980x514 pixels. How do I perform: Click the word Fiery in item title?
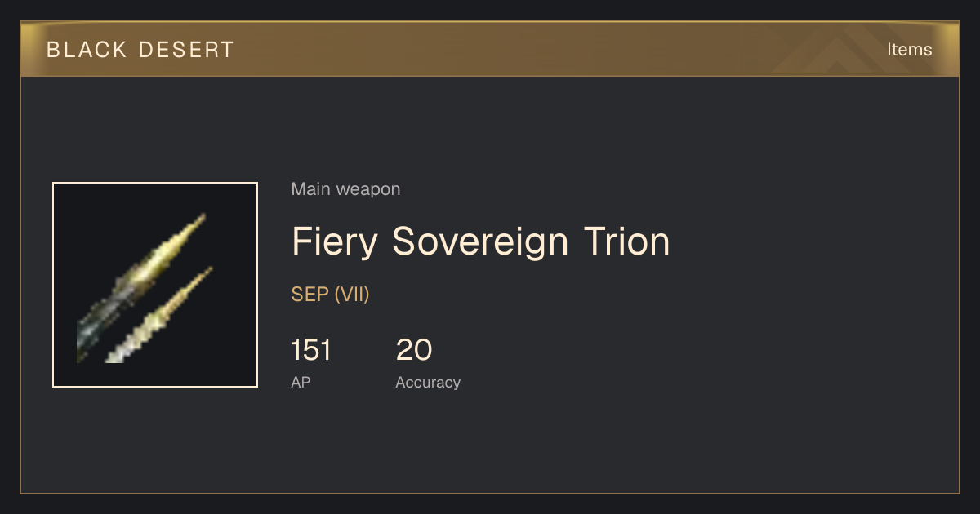tap(333, 241)
